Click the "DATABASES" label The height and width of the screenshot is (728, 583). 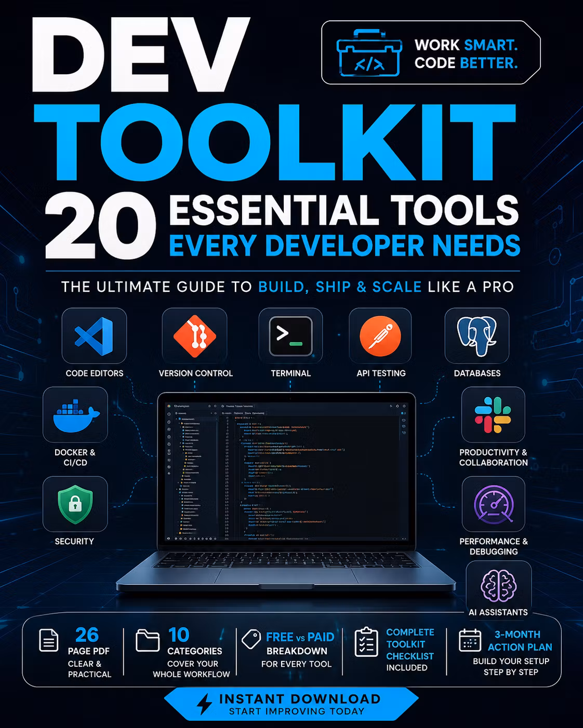(478, 373)
